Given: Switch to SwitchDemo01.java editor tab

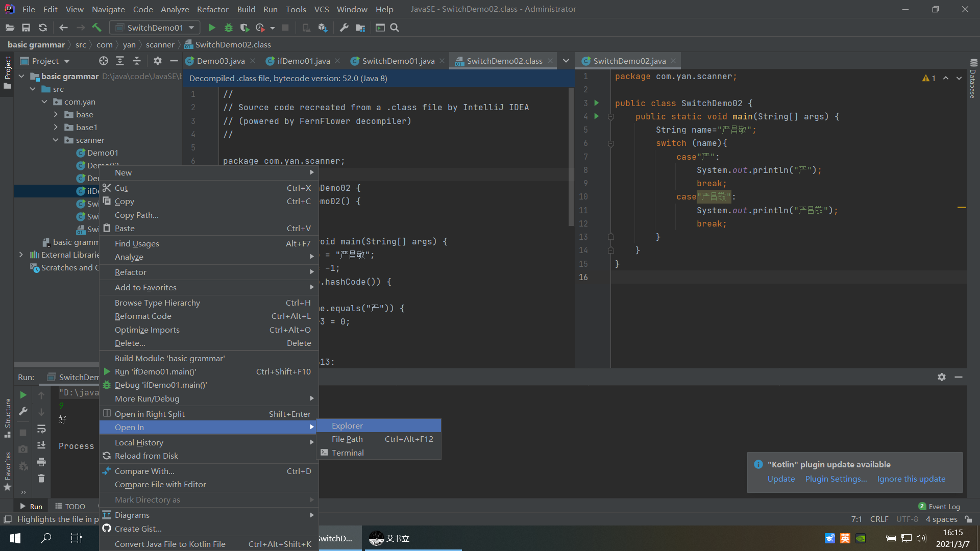Looking at the screenshot, I should pos(398,61).
